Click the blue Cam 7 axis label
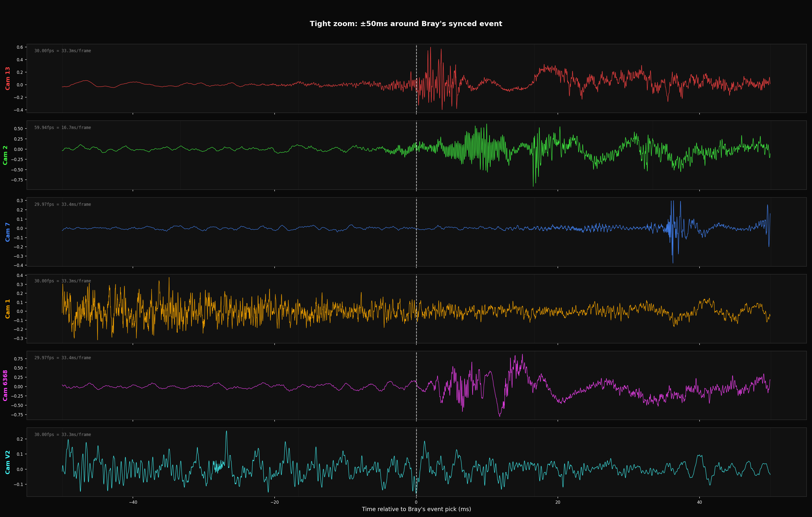812x517 pixels. click(x=7, y=232)
